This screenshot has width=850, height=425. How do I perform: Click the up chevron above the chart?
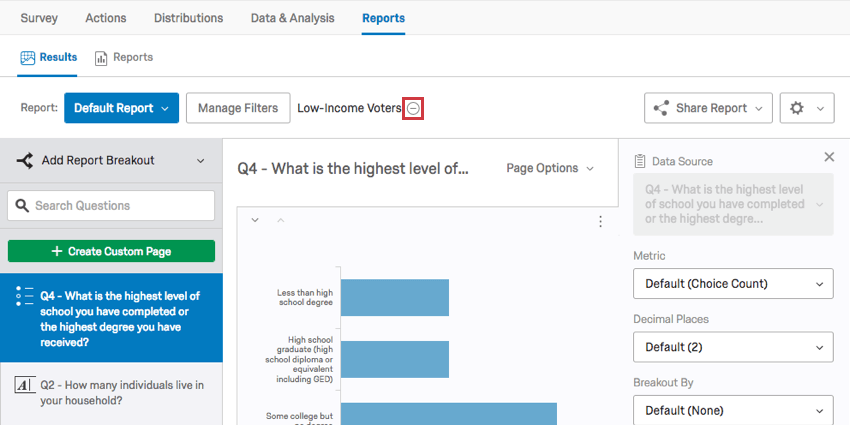click(280, 220)
